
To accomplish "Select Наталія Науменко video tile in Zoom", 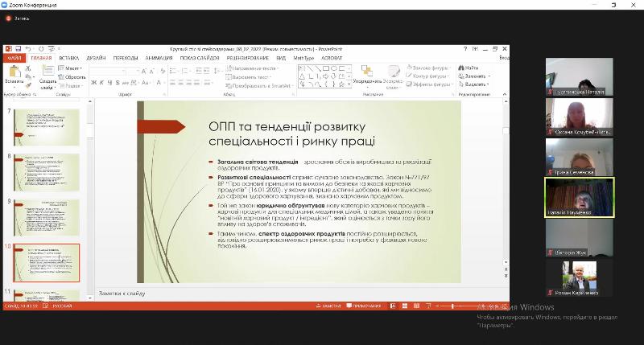I will pyautogui.click(x=580, y=197).
